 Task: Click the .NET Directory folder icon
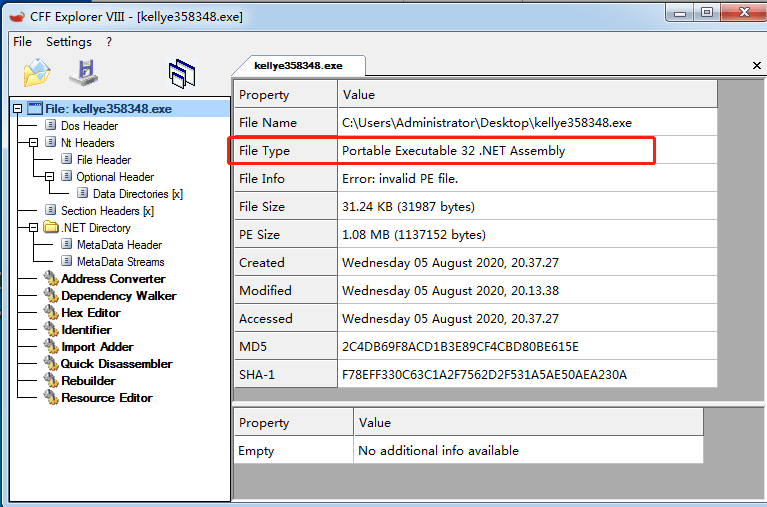(51, 227)
